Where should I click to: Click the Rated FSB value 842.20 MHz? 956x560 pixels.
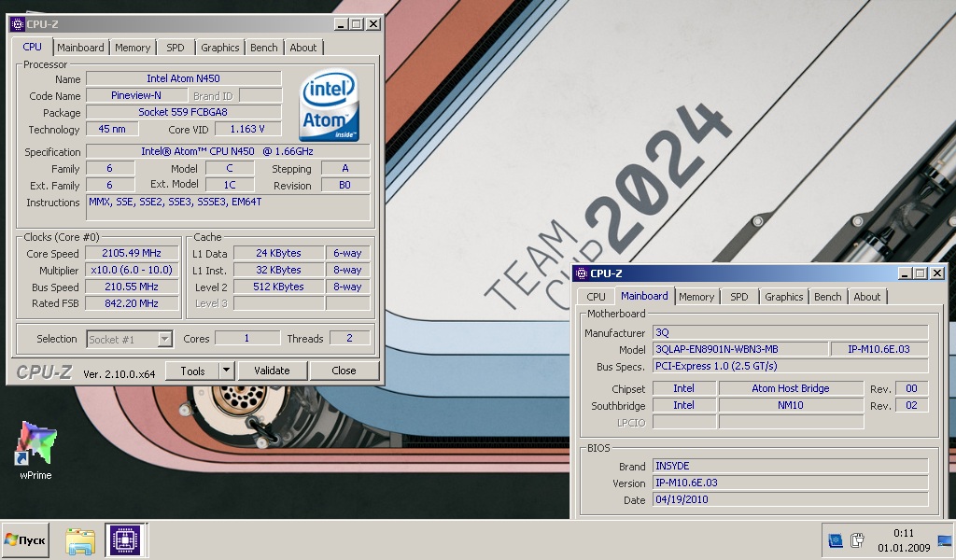[132, 303]
